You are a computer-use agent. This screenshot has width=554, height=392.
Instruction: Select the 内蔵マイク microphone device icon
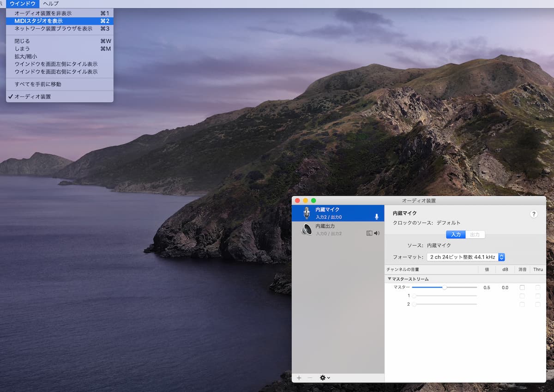pos(307,213)
